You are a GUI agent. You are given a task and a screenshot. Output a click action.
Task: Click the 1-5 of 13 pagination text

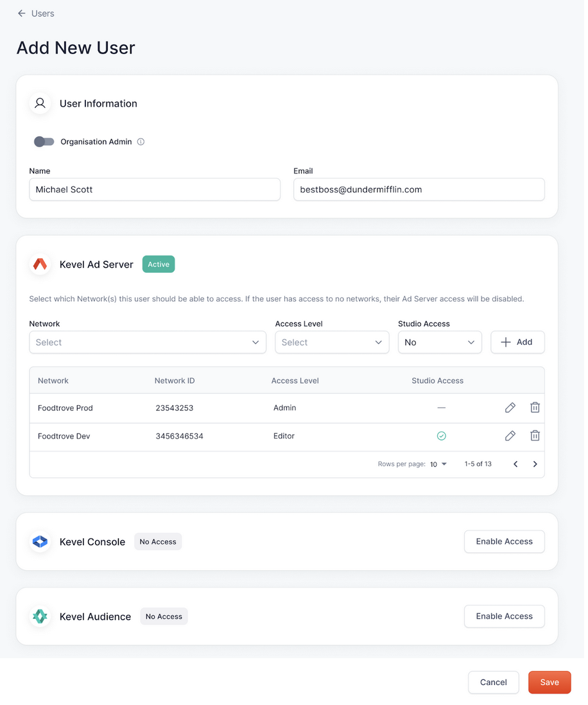click(x=478, y=464)
